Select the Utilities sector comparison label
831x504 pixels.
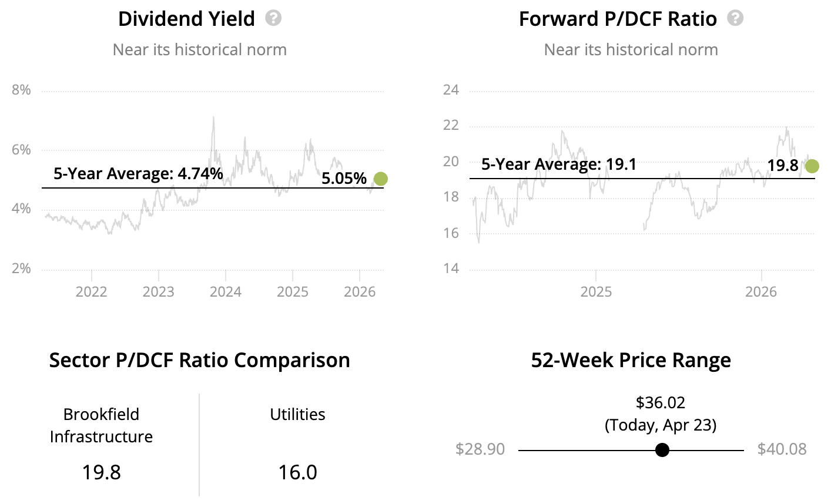coord(297,414)
